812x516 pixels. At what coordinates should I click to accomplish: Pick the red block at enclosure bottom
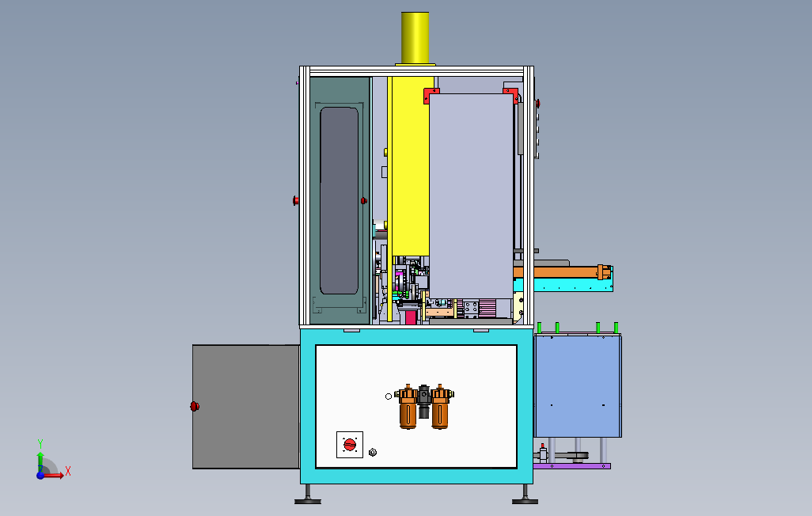pyautogui.click(x=411, y=317)
